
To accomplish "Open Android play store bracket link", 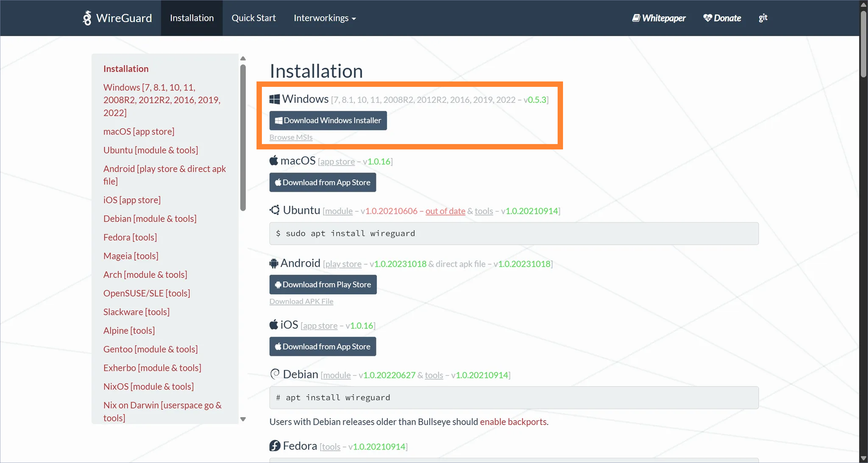I will coord(343,264).
